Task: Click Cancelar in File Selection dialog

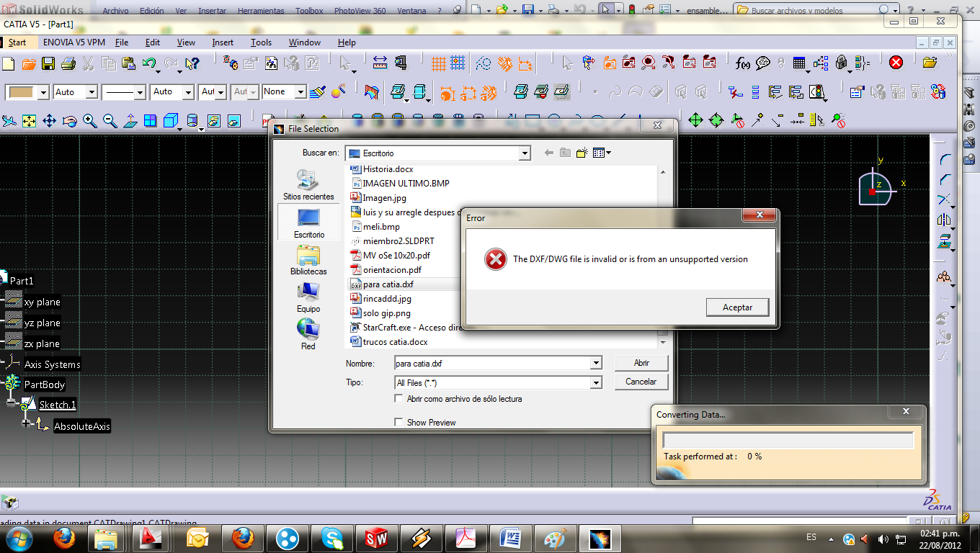Action: point(641,382)
